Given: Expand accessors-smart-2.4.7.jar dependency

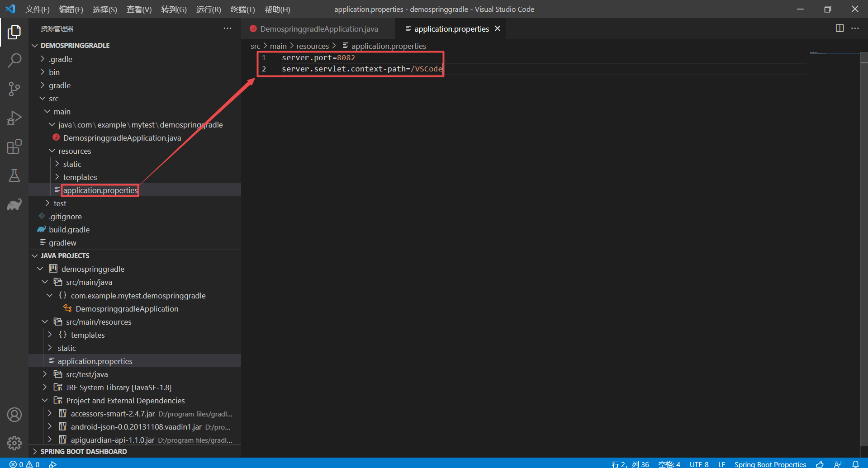Looking at the screenshot, I should click(135, 413).
